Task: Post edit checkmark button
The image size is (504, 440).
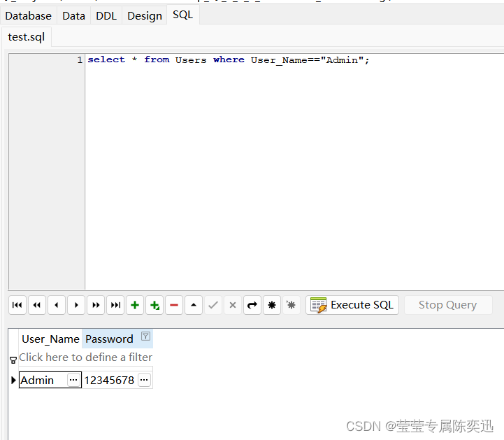Action: tap(213, 305)
